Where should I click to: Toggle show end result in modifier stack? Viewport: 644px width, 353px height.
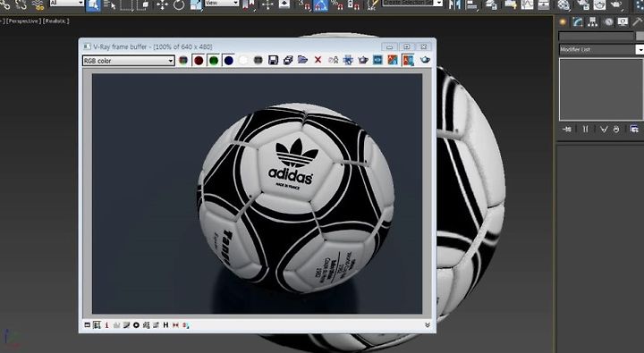[x=585, y=130]
